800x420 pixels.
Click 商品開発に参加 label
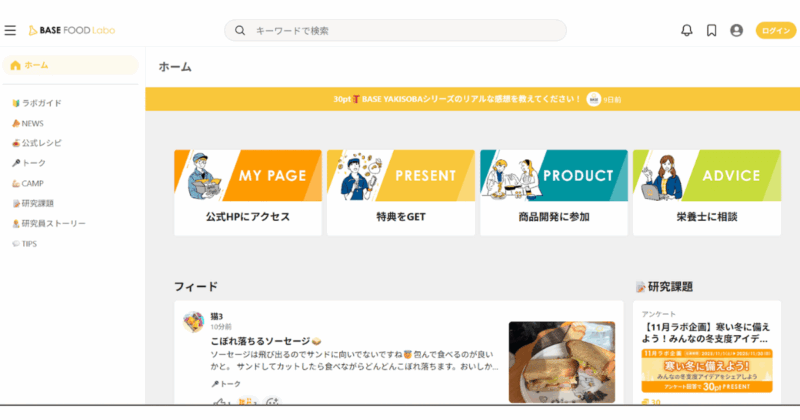coord(554,217)
